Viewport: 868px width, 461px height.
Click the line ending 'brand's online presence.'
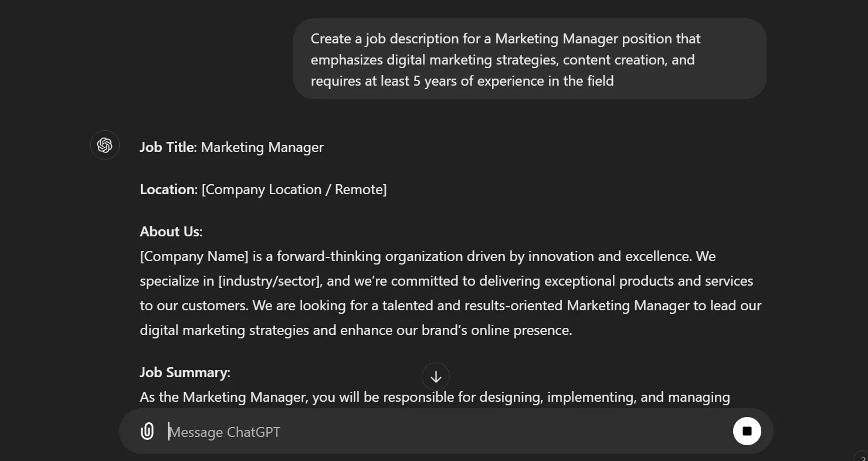[x=355, y=330]
